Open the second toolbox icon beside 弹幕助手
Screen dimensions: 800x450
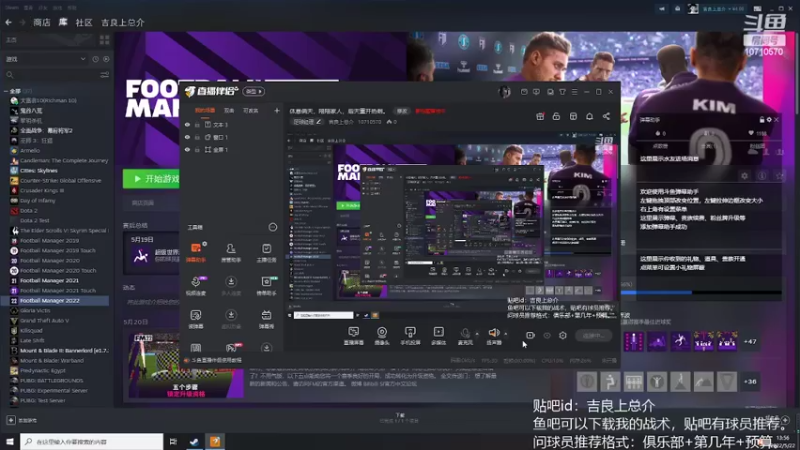231,252
